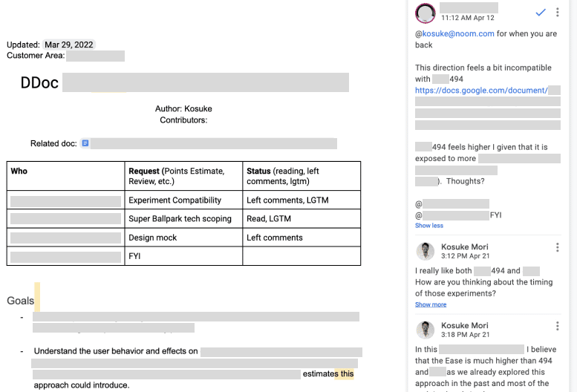Resolve the 11:12 AM Apr 12 comment checkmark
The width and height of the screenshot is (577, 392).
pyautogui.click(x=540, y=13)
